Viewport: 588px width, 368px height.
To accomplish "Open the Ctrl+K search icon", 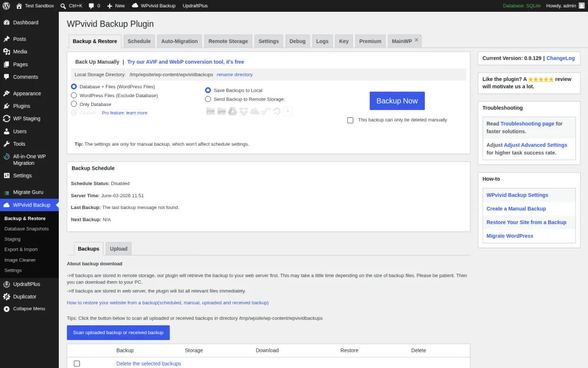I will [63, 6].
